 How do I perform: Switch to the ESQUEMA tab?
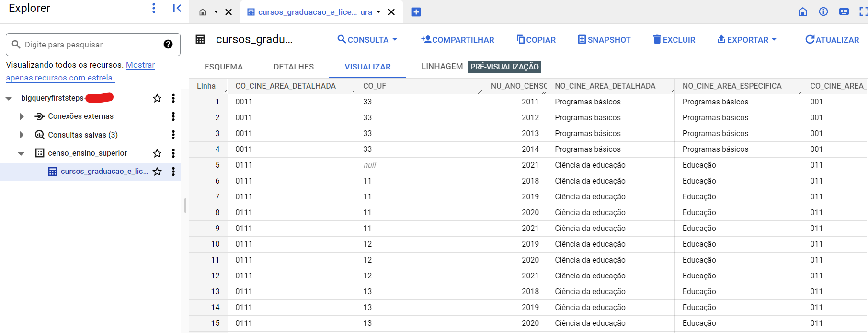[224, 67]
